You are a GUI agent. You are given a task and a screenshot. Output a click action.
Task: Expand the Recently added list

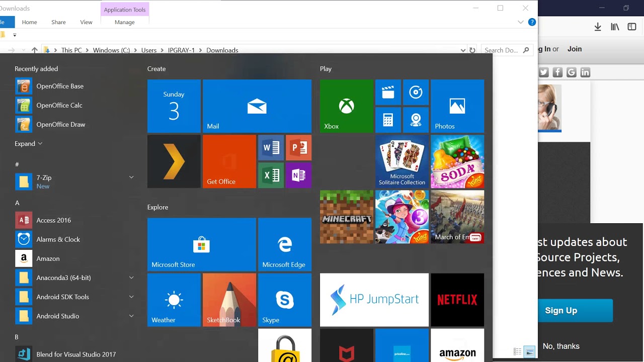29,143
